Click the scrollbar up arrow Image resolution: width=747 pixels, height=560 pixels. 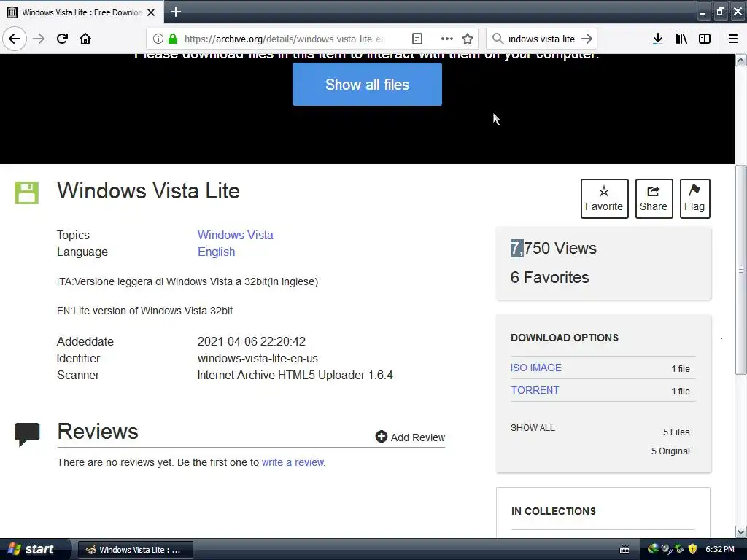(741, 61)
